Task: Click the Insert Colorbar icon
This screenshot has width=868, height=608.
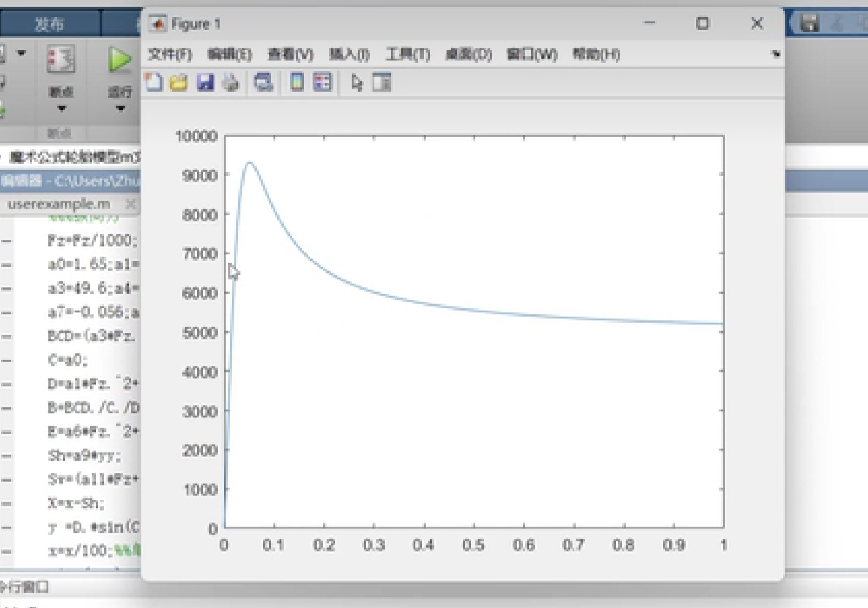Action: [x=297, y=82]
